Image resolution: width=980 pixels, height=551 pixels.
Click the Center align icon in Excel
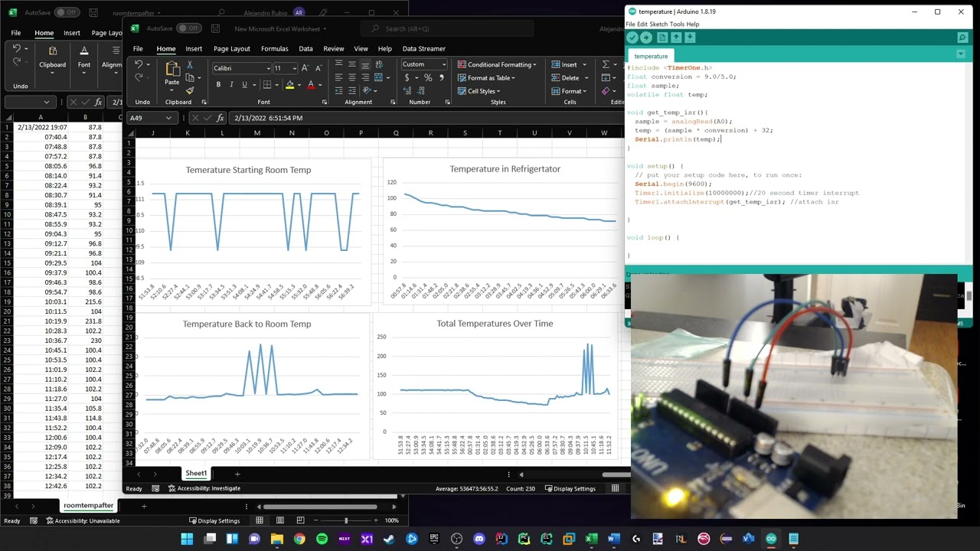(351, 77)
